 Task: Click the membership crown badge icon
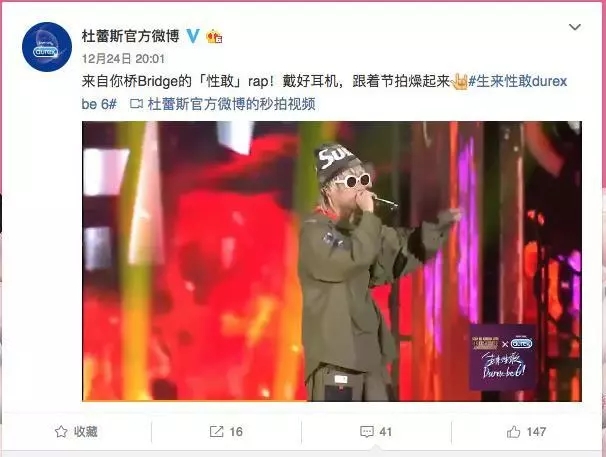tap(214, 37)
